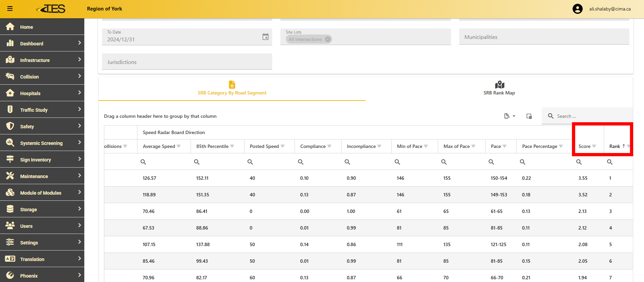Image resolution: width=644 pixels, height=282 pixels.
Task: Remove the All Intersections chip
Action: click(x=327, y=39)
